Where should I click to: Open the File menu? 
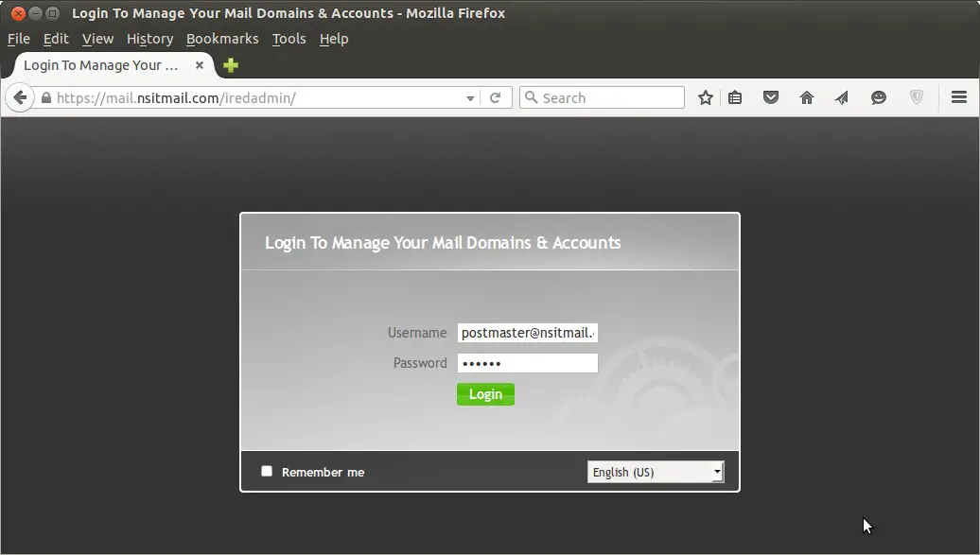pyautogui.click(x=19, y=39)
